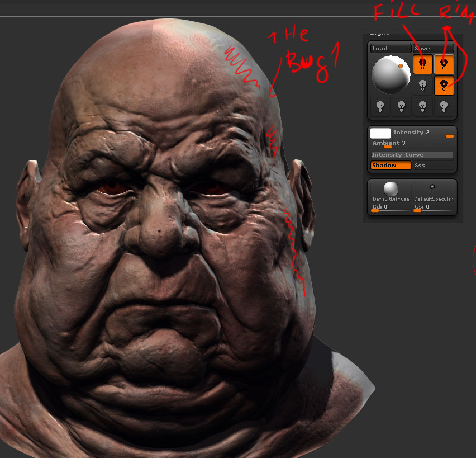Select the bottom-left light bulb
476x458 pixels.
[x=380, y=107]
